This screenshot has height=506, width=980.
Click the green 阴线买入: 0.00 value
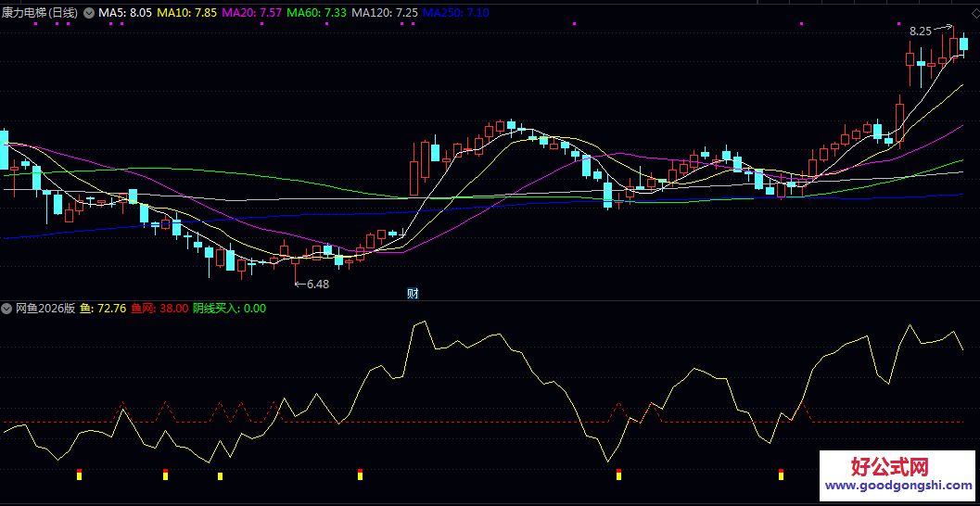(x=229, y=308)
